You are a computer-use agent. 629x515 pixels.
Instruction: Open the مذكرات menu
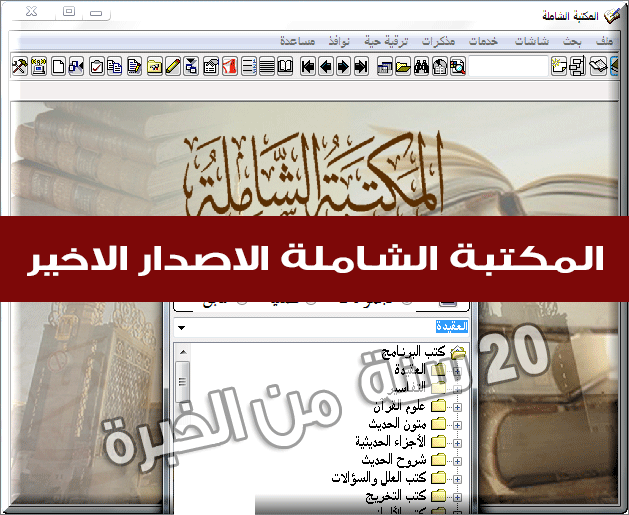click(438, 41)
